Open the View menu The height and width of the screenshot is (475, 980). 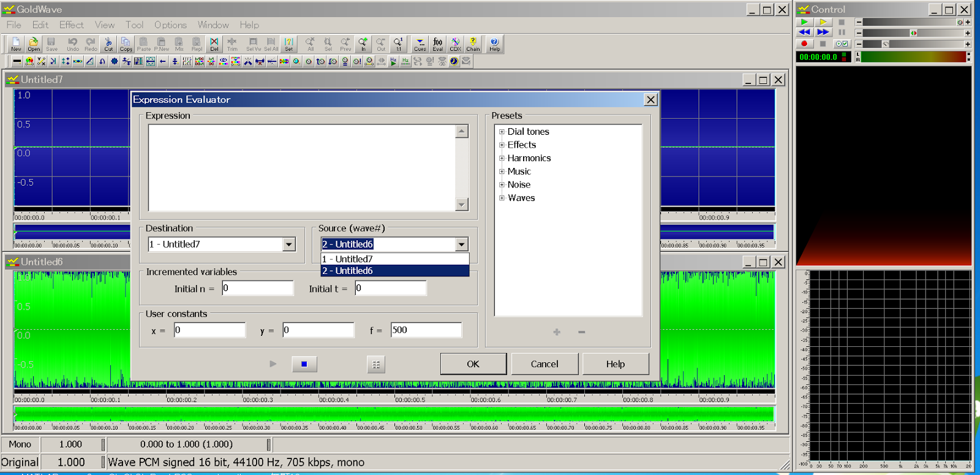click(x=105, y=25)
